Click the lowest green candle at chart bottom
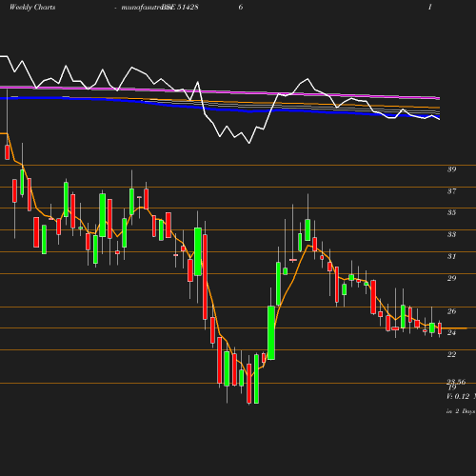The image size is (476, 476). (x=256, y=379)
